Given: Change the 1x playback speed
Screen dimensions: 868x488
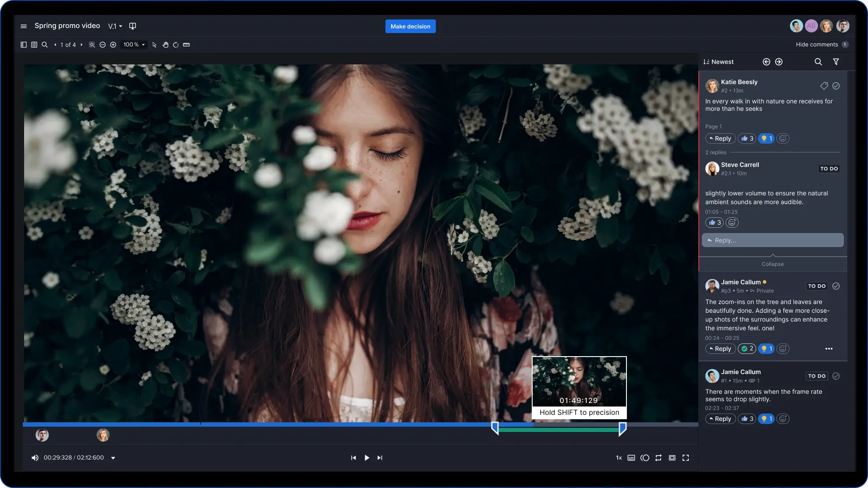Looking at the screenshot, I should pos(619,458).
